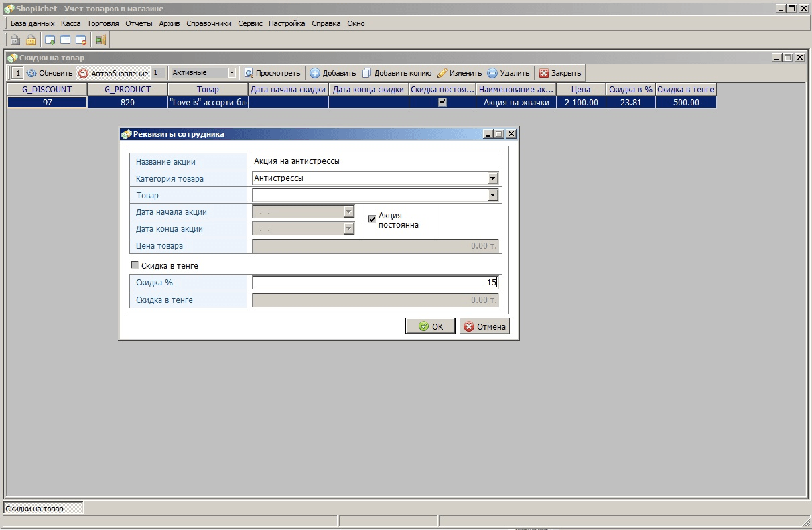Expand the Категория товара dropdown
Image resolution: width=812 pixels, height=530 pixels.
pyautogui.click(x=493, y=178)
